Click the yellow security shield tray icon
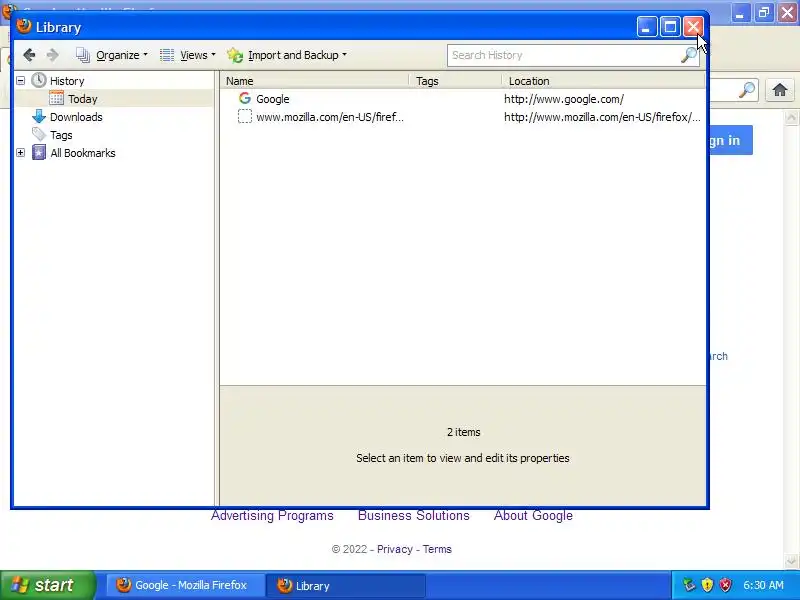800x600 pixels. [x=707, y=585]
